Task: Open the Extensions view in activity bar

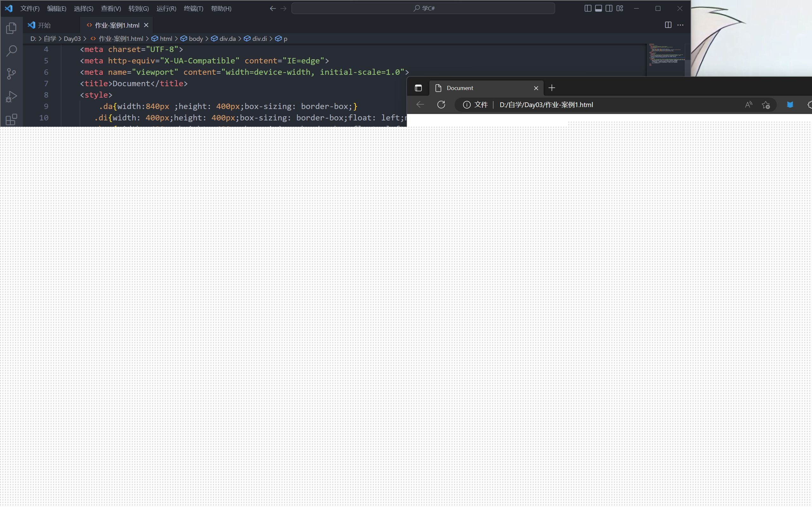Action: point(11,119)
